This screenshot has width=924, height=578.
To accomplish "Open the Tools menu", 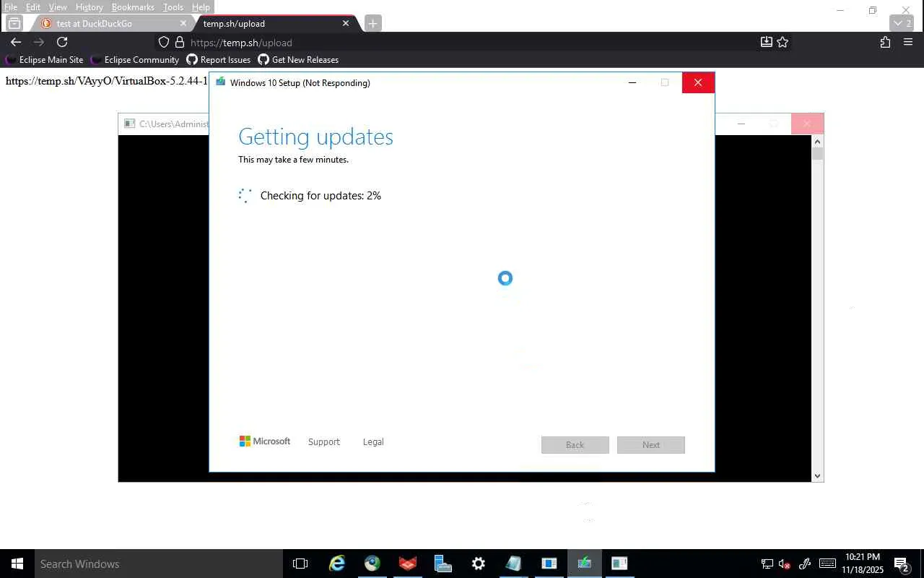I will point(173,7).
